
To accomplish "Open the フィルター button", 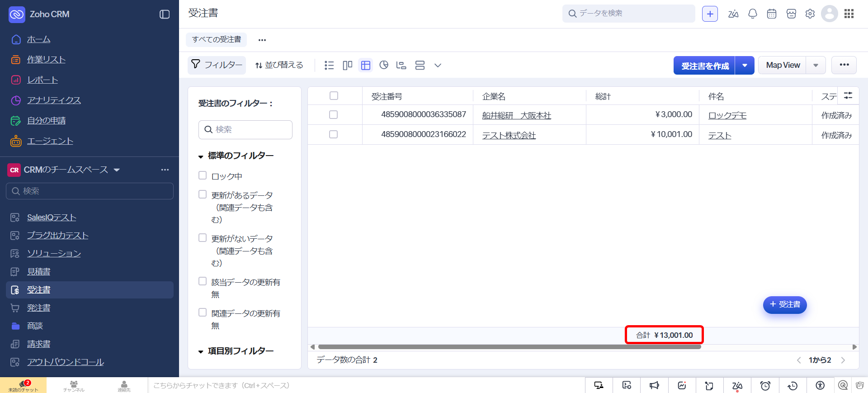I will pyautogui.click(x=217, y=65).
